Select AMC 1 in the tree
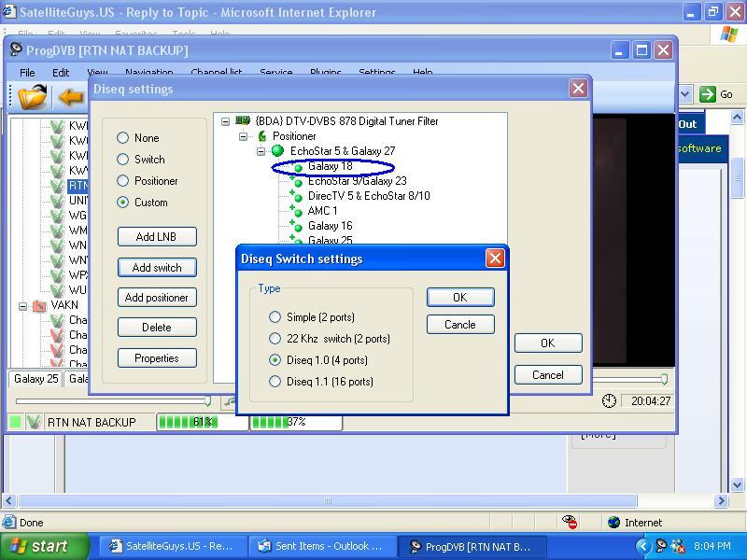This screenshot has height=560, width=747. pyautogui.click(x=322, y=211)
